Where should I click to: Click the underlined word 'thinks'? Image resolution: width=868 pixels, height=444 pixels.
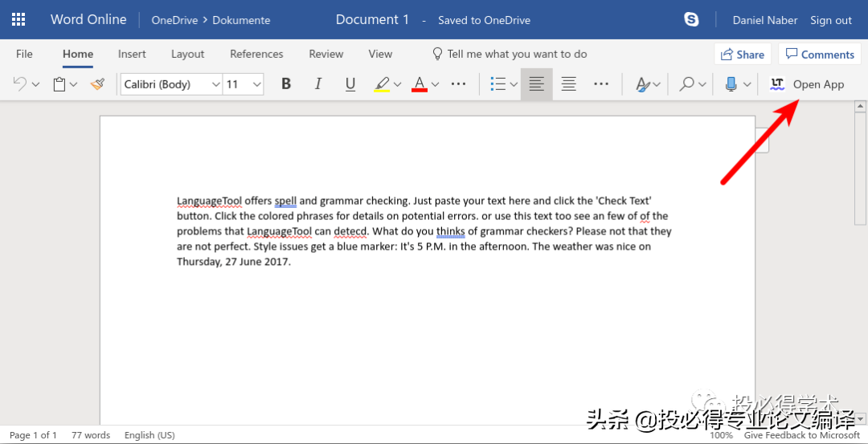point(451,231)
